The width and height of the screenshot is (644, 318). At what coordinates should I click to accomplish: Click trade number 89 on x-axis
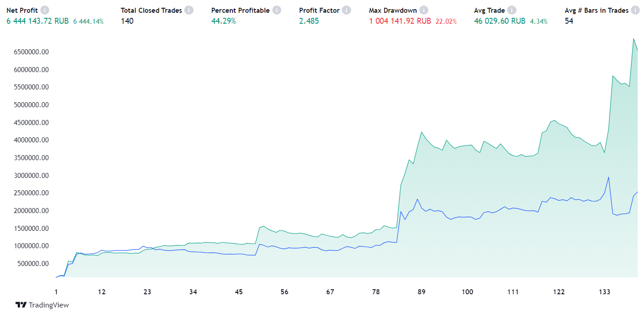pos(422,292)
